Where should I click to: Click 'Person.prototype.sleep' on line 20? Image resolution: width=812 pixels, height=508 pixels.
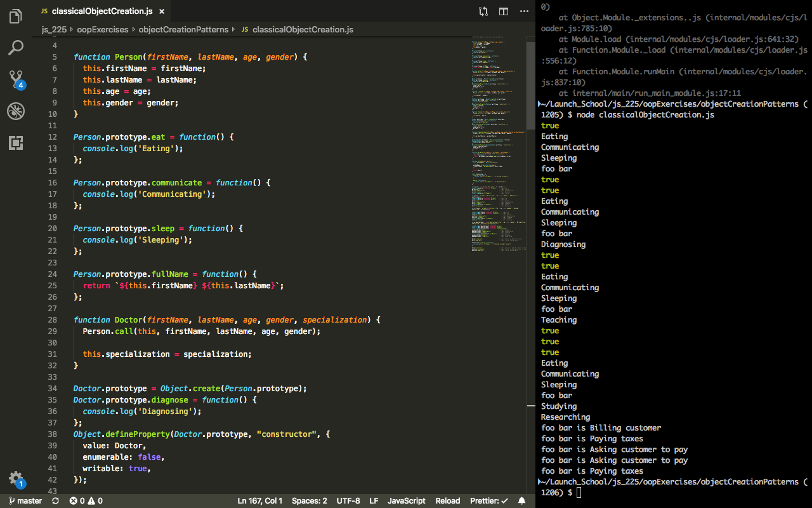coord(124,229)
